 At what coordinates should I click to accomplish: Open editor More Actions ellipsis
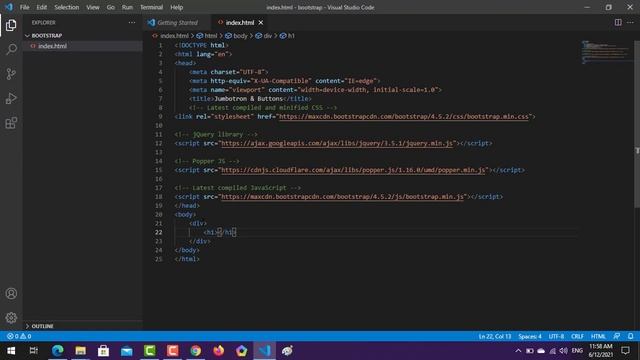[630, 22]
